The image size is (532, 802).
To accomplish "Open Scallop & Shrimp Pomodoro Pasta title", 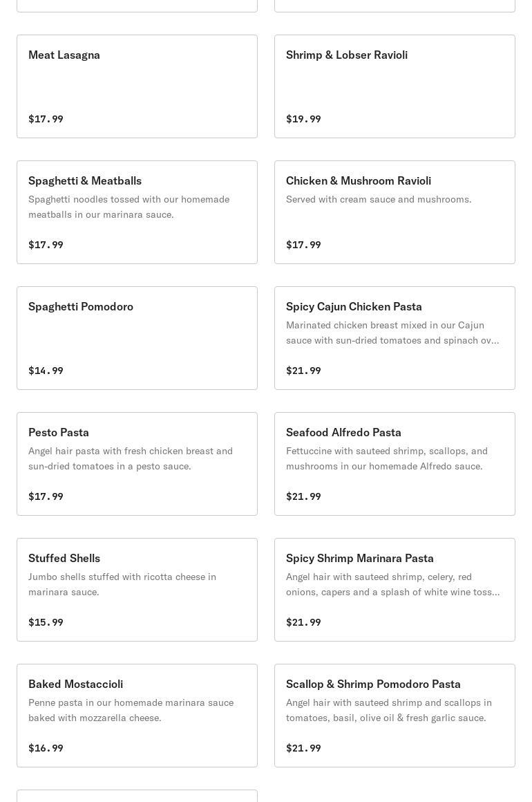I will point(373,684).
